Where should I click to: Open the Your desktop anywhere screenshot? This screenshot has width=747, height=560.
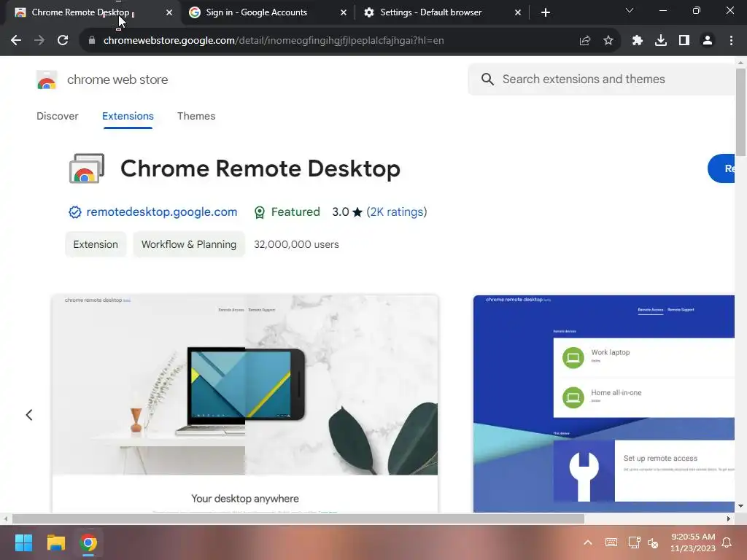point(245,404)
